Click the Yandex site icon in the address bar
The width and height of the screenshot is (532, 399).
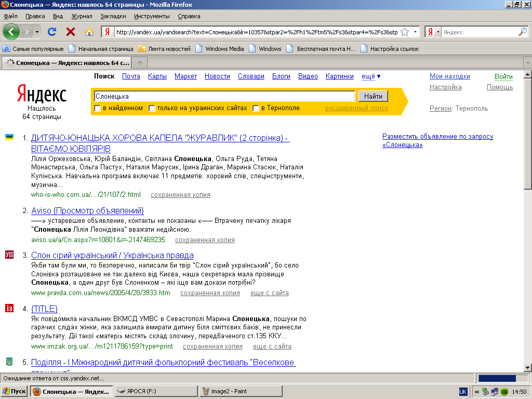pyautogui.click(x=107, y=32)
